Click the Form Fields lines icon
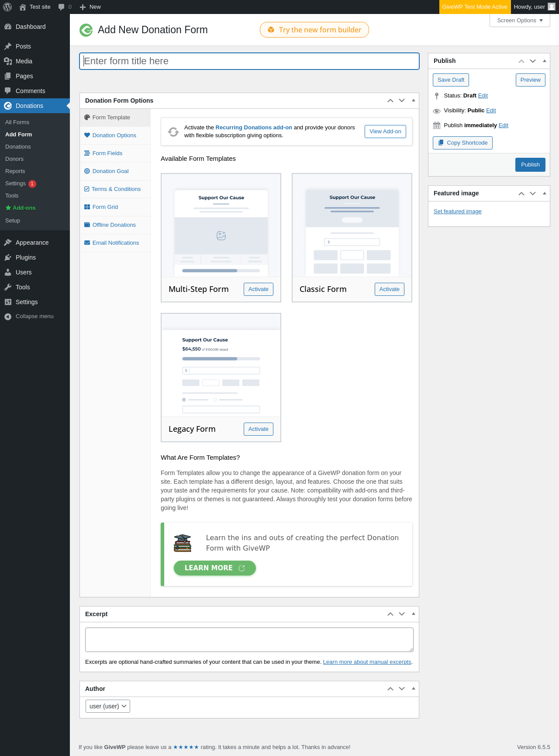The height and width of the screenshot is (756, 559). tap(87, 153)
